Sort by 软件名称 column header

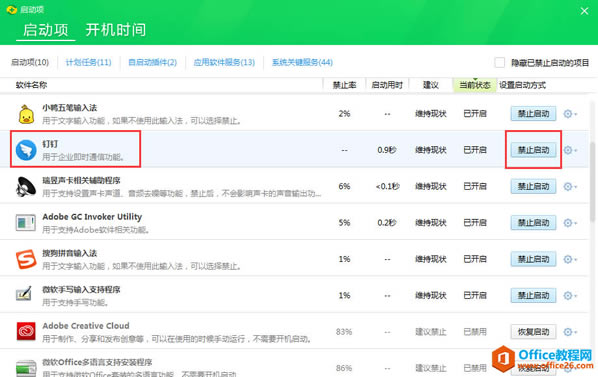[x=31, y=85]
